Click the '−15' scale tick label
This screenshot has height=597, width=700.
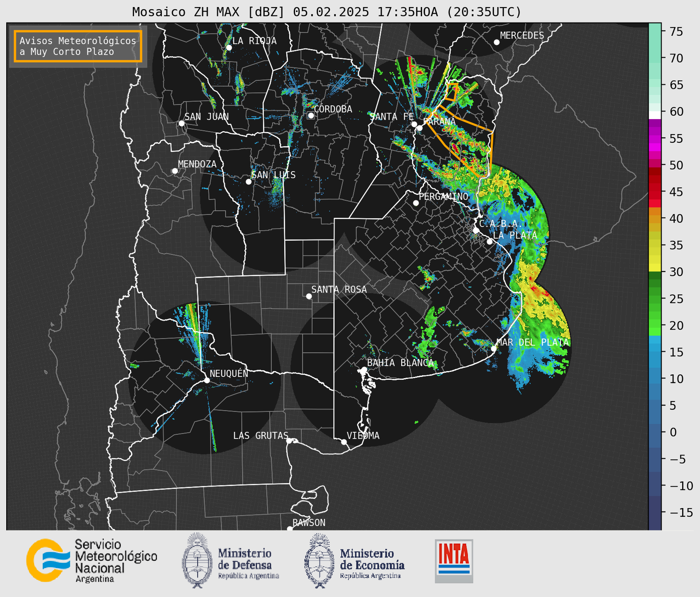(x=681, y=513)
